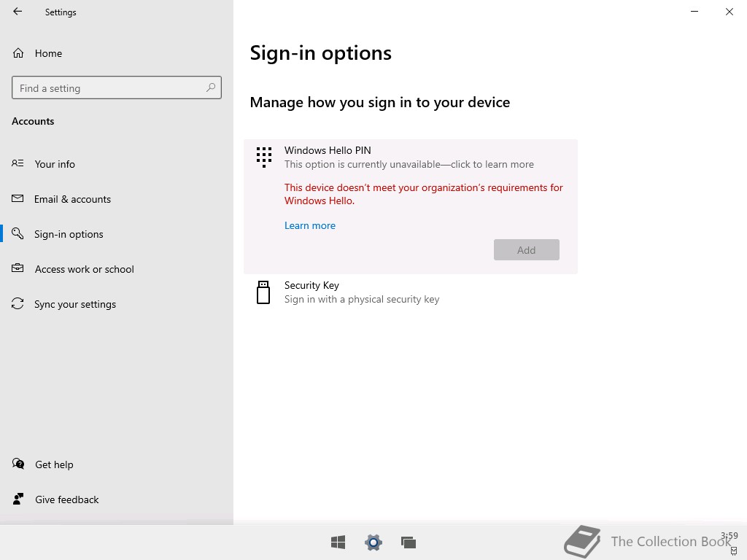Click the envelope icon for Email & accounts

[x=18, y=198]
